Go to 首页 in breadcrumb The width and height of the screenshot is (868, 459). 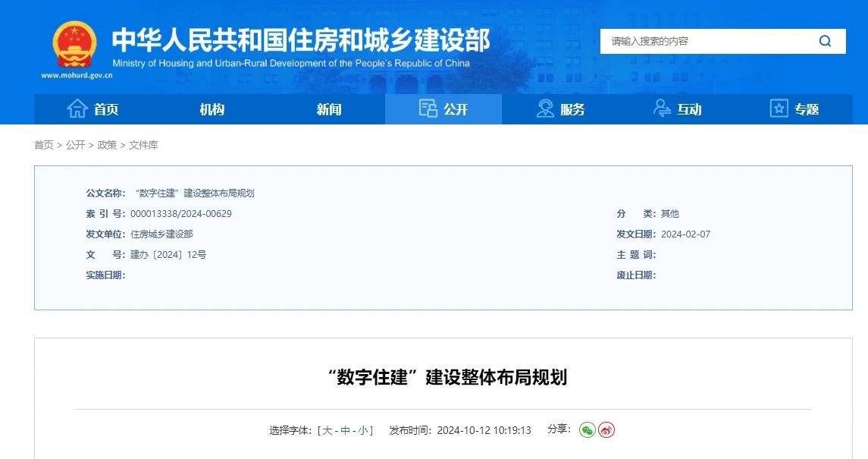[44, 145]
